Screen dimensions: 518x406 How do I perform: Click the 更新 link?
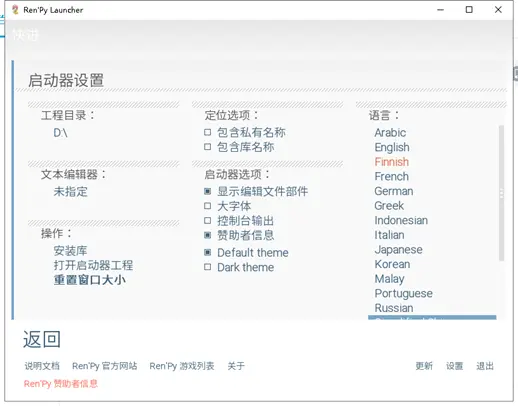[424, 366]
